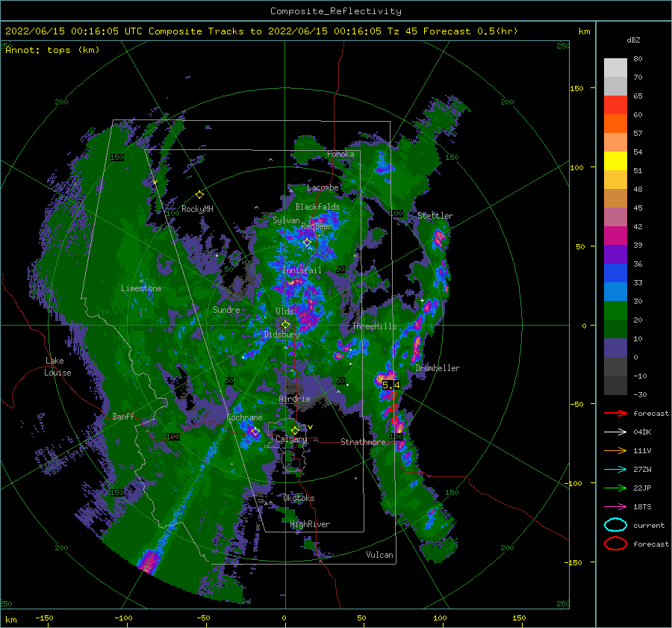Click the dBZ legend heading
This screenshot has width=672, height=628.
point(633,40)
